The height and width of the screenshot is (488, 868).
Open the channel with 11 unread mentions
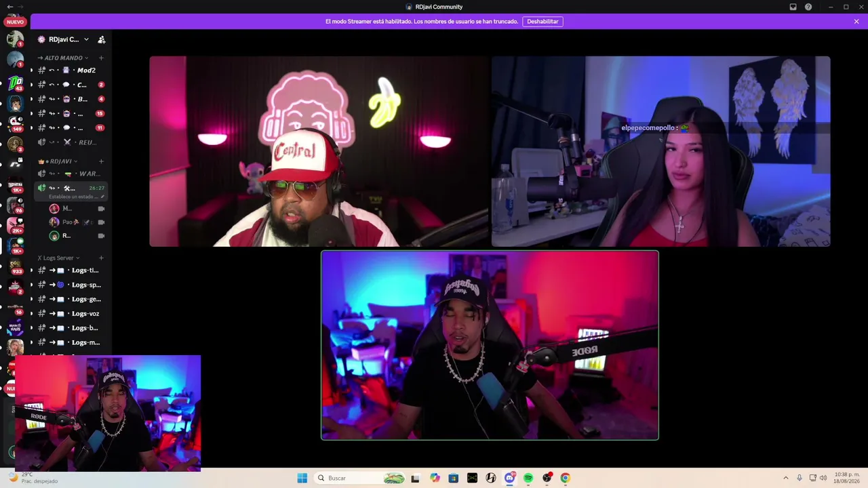click(x=71, y=127)
